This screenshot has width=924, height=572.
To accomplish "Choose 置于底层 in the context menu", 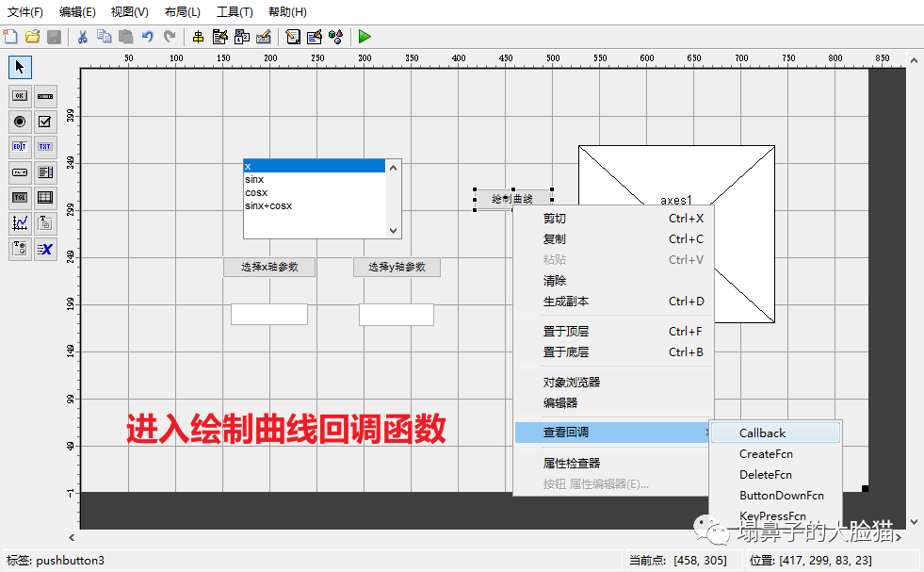I will (x=613, y=352).
